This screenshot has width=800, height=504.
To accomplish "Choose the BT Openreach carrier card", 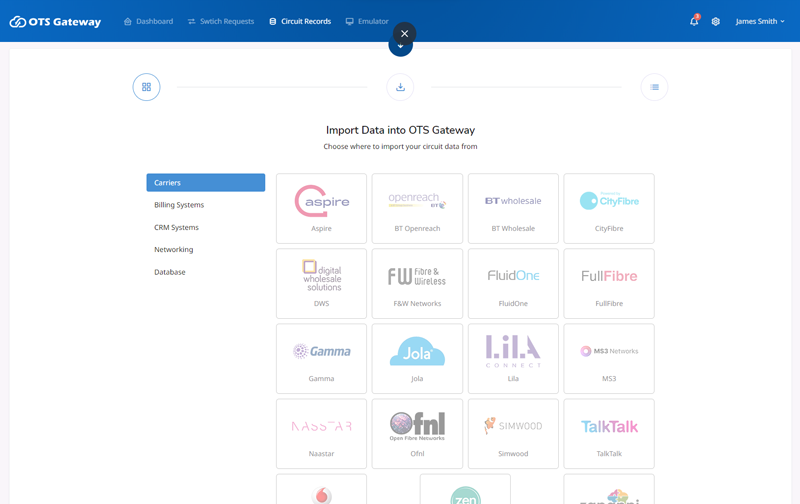I will tap(417, 209).
